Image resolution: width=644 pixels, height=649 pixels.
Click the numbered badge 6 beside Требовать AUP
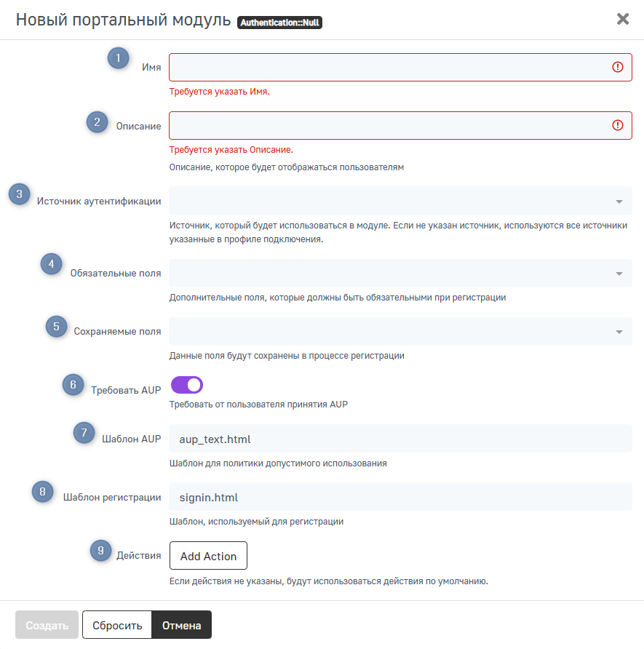(72, 383)
